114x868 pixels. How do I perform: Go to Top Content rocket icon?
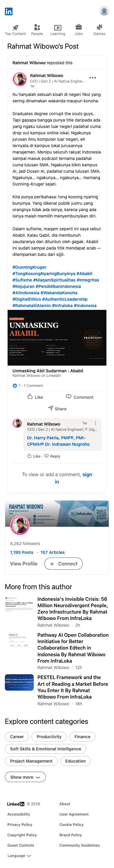(x=16, y=28)
